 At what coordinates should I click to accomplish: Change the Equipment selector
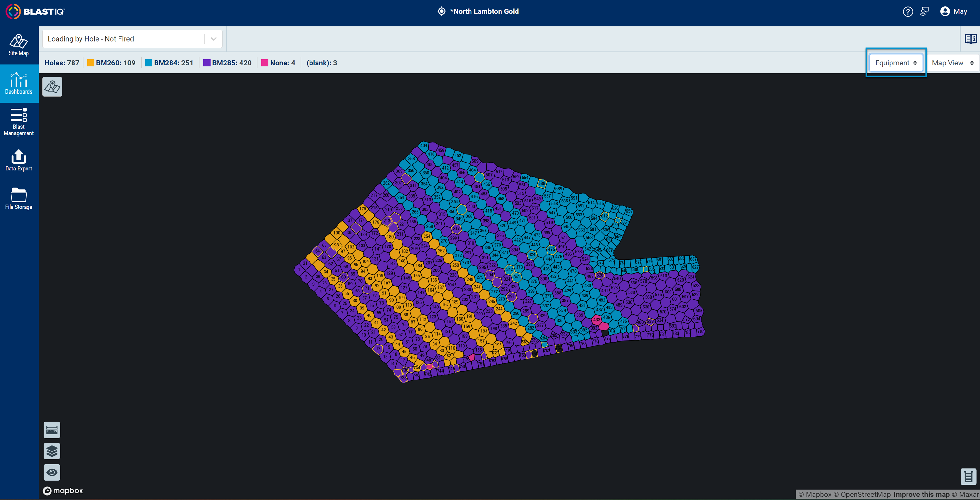point(896,63)
